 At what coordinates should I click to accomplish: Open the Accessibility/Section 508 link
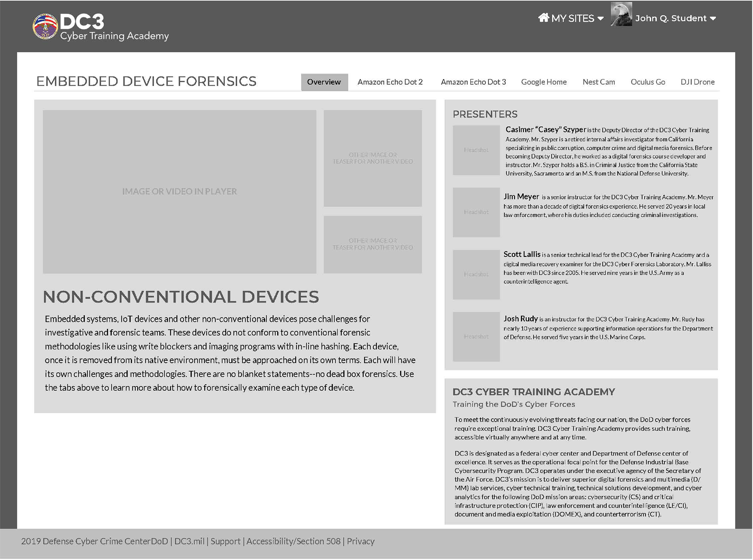293,542
